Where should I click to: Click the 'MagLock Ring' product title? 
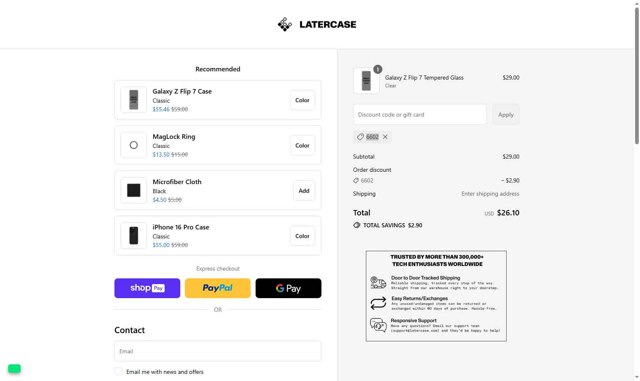click(174, 137)
